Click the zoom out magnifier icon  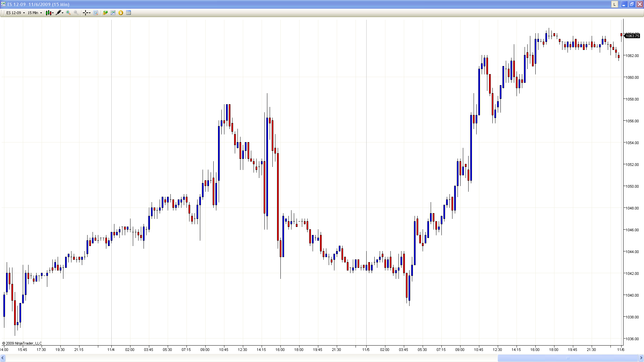point(76,13)
